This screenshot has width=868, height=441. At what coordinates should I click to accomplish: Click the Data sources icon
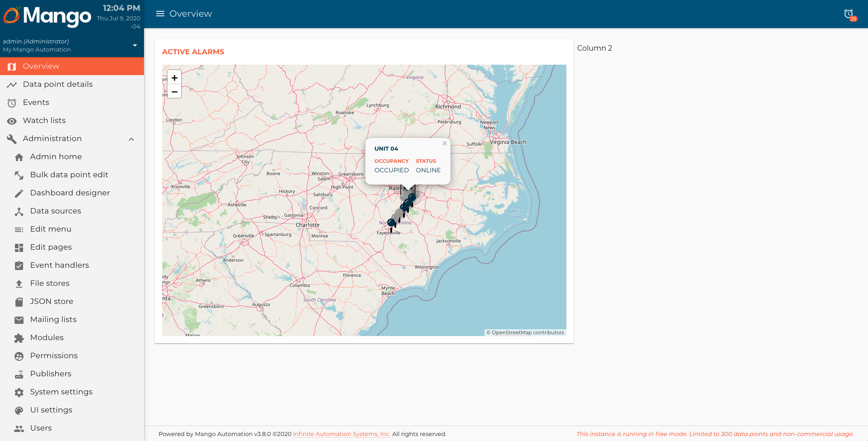tap(19, 211)
